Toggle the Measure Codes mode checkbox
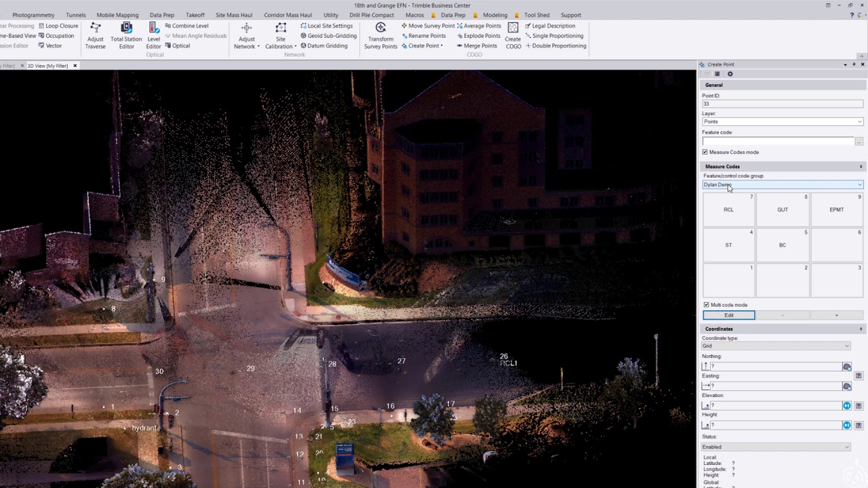 pyautogui.click(x=705, y=152)
